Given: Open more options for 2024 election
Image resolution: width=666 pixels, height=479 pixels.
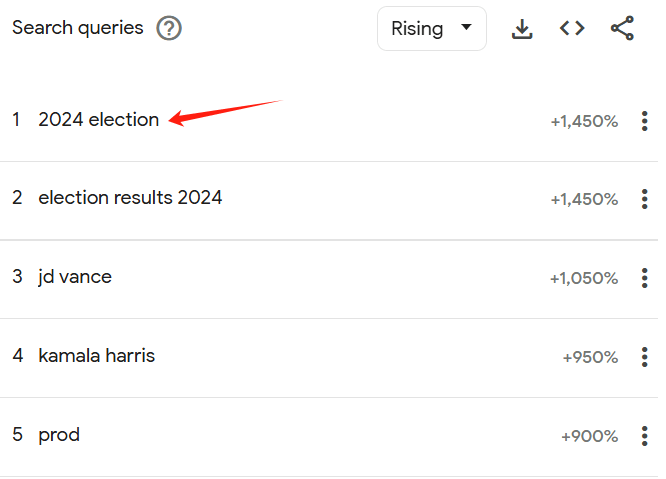Looking at the screenshot, I should 644,121.
